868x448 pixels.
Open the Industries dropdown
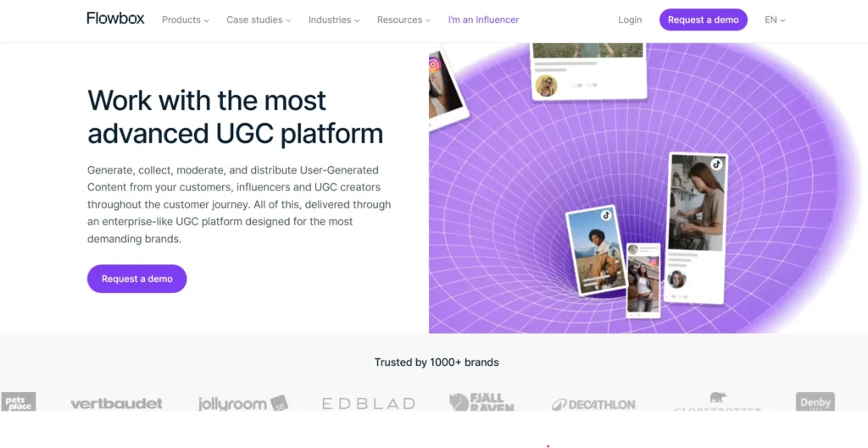334,20
